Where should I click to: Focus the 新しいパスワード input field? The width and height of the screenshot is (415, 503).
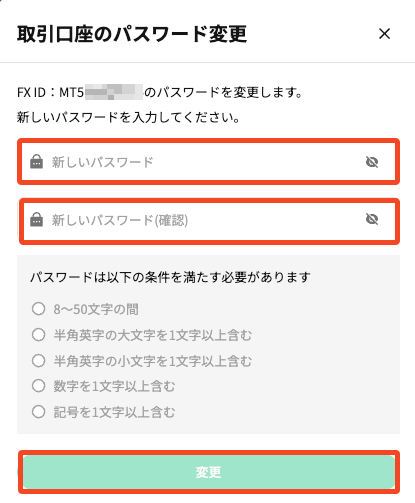(208, 162)
